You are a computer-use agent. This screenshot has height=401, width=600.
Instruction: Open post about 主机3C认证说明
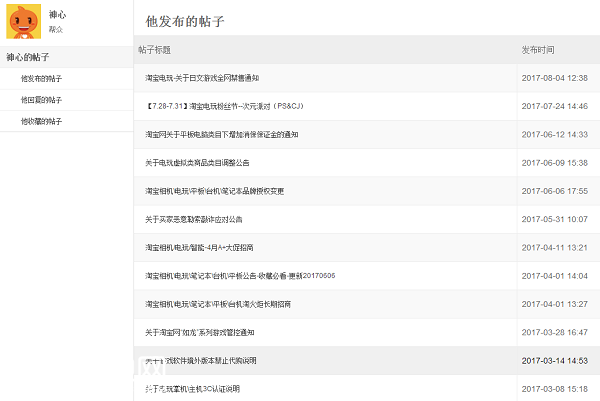pyautogui.click(x=192, y=389)
